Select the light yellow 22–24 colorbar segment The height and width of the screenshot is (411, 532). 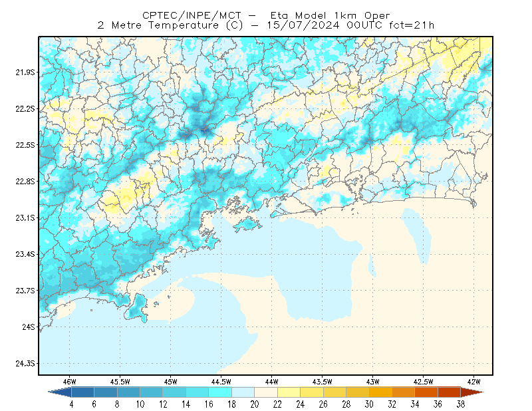tap(289, 392)
